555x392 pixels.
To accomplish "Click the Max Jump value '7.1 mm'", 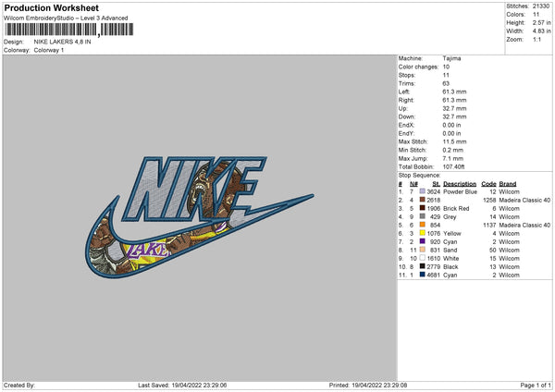I will click(x=453, y=158).
